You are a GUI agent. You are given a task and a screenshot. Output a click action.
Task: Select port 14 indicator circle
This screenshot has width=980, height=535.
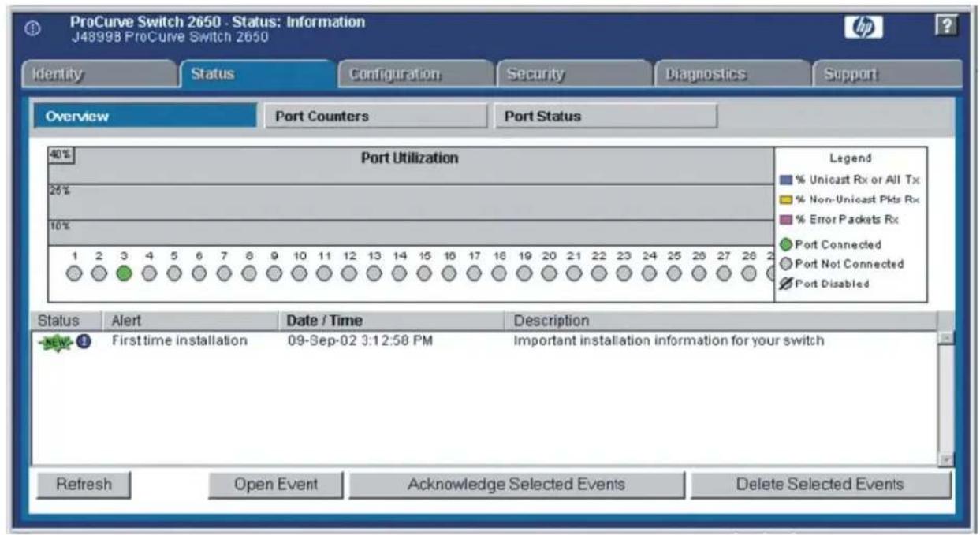(400, 273)
